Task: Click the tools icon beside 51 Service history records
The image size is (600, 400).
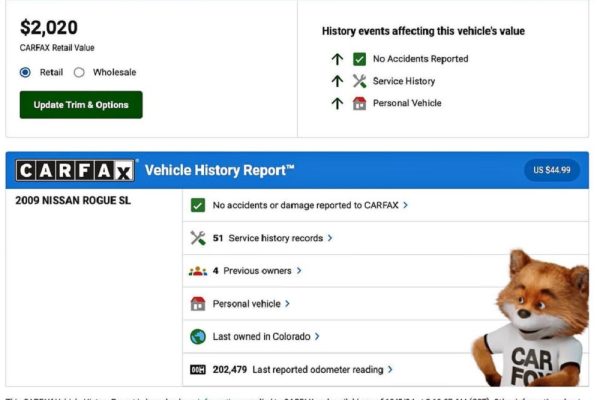Action: (x=198, y=238)
